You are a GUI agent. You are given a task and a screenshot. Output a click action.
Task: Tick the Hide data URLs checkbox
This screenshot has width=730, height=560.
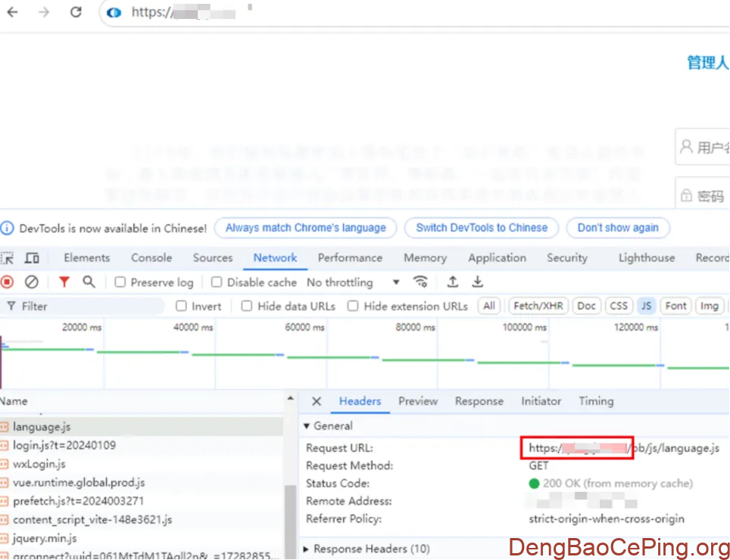pyautogui.click(x=247, y=306)
